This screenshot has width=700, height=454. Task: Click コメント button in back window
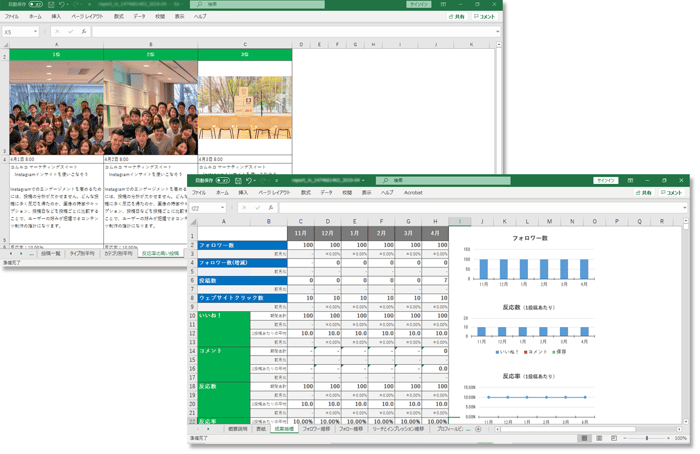tap(484, 17)
